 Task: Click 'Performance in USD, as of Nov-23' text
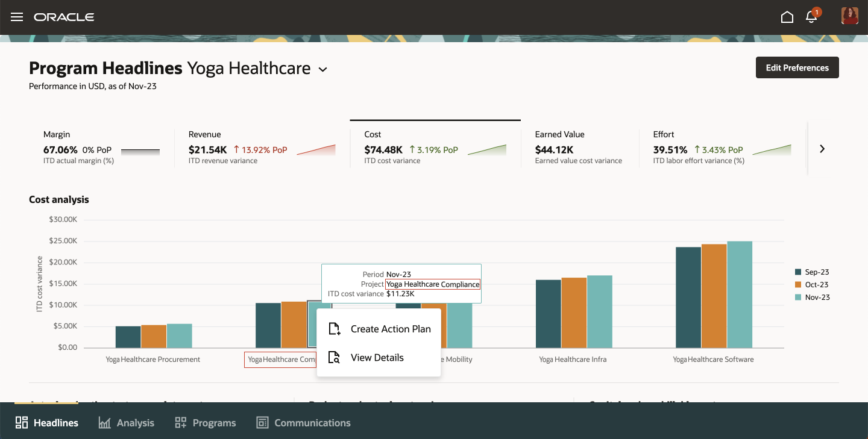click(x=93, y=86)
